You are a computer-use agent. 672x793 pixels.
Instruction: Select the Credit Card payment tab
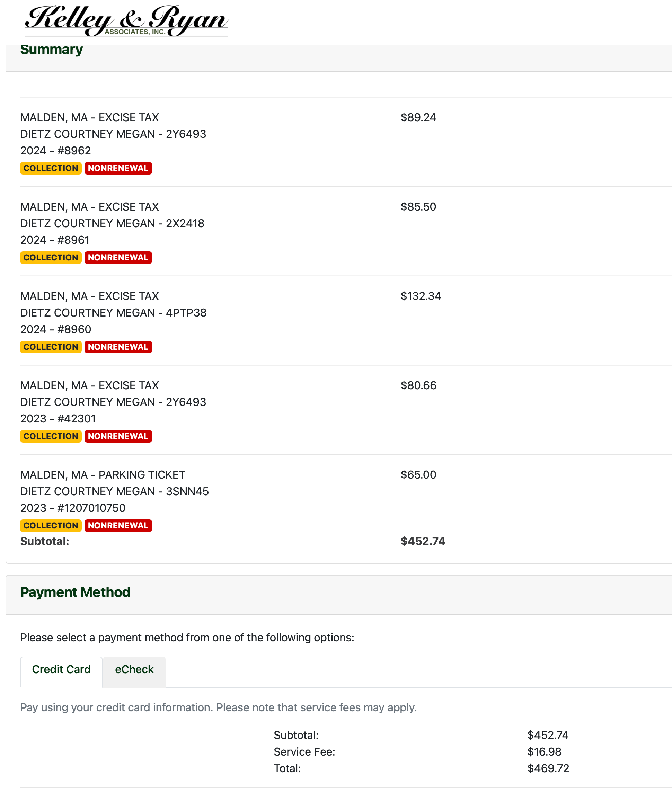click(x=61, y=669)
